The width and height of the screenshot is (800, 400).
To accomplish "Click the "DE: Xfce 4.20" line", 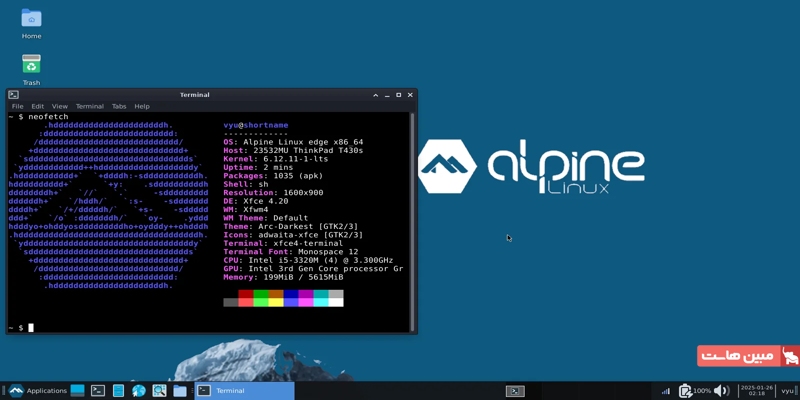I will pyautogui.click(x=256, y=201).
